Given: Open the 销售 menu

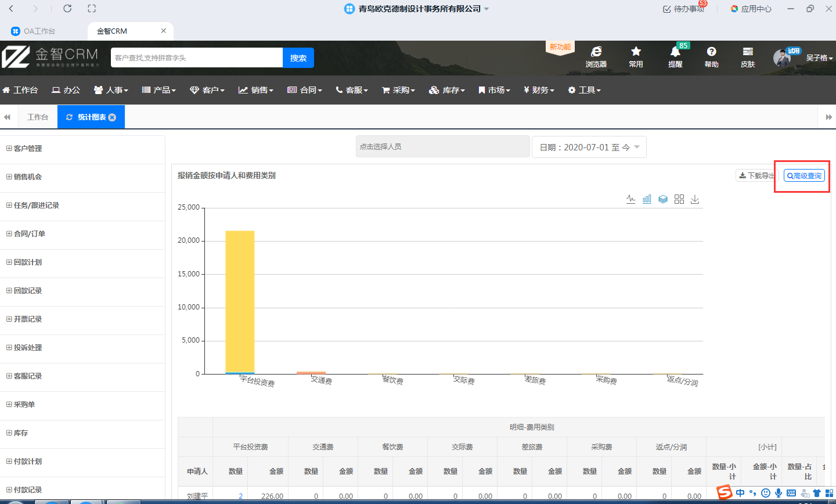Looking at the screenshot, I should pos(256,90).
